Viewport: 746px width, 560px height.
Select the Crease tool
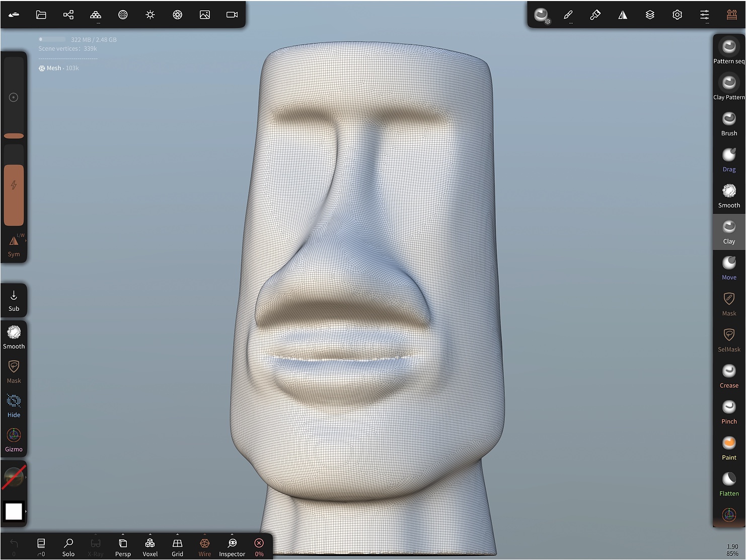tap(729, 376)
